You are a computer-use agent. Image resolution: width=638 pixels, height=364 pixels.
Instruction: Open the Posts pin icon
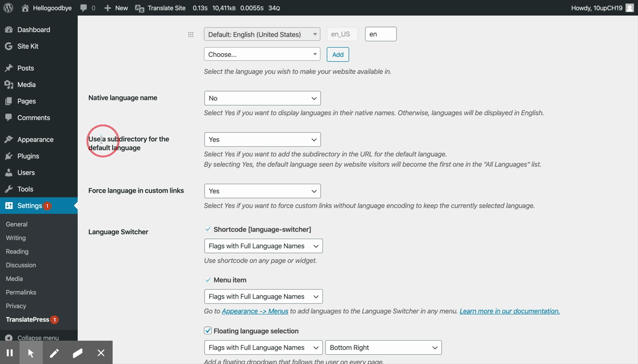[x=9, y=68]
